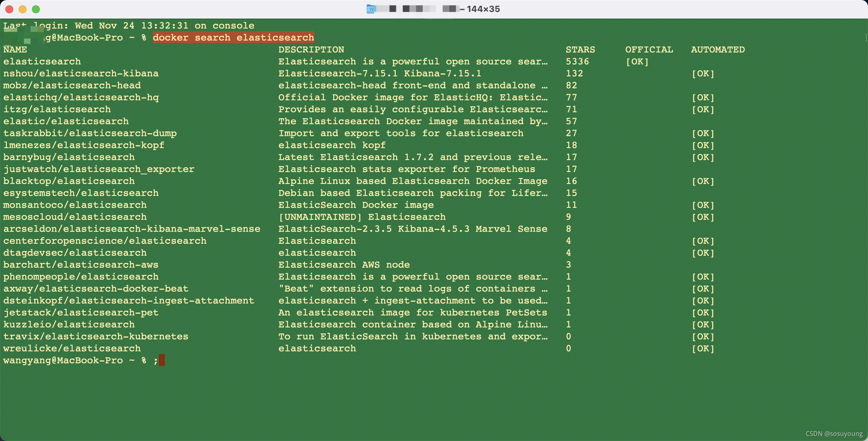Click 'Alpine Linux based Elasticsearch Docker Image' description
This screenshot has width=868, height=441.
[413, 181]
